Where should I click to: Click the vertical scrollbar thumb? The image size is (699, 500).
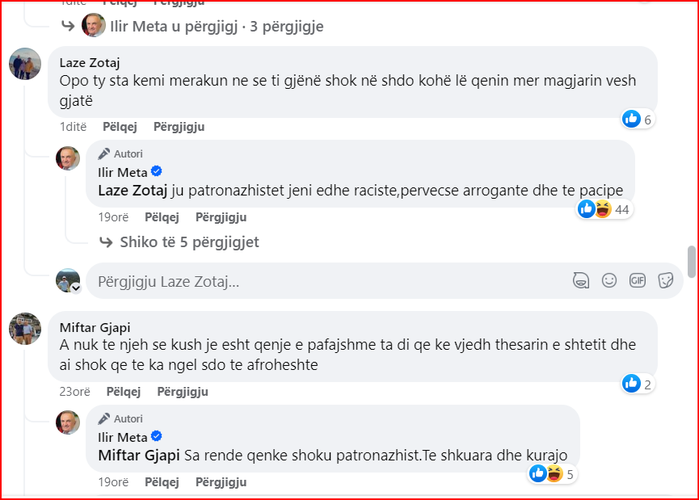691,260
